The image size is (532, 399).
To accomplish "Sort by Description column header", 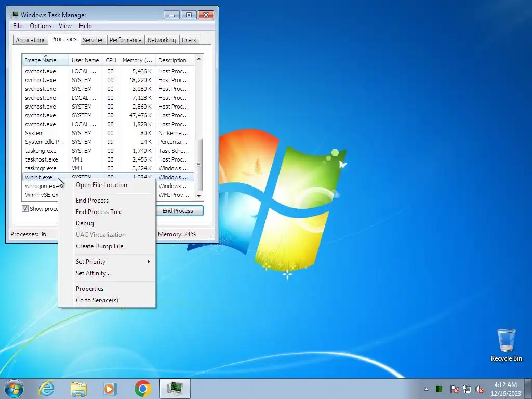I will pyautogui.click(x=175, y=60).
